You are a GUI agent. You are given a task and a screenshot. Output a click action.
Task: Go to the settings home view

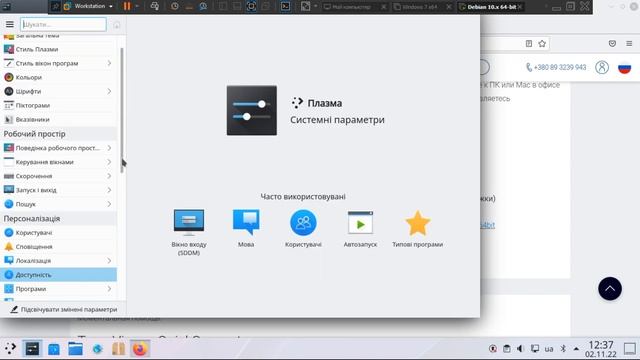point(117,25)
